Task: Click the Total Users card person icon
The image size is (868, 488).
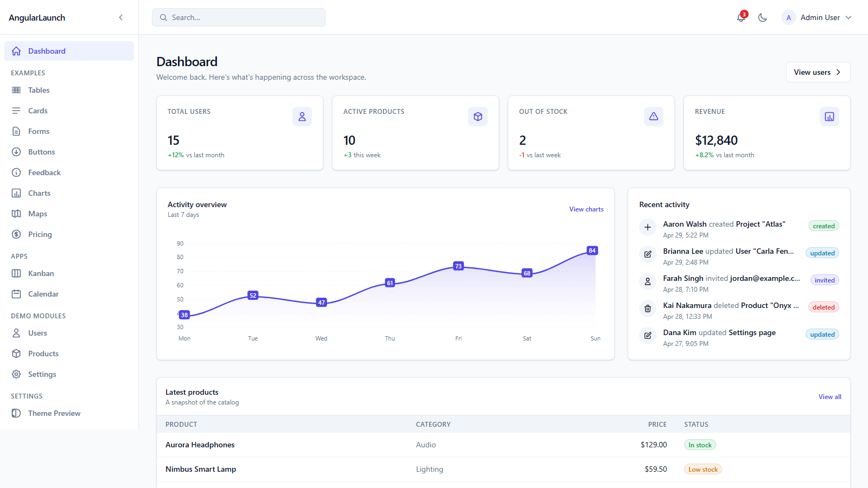Action: tap(302, 117)
